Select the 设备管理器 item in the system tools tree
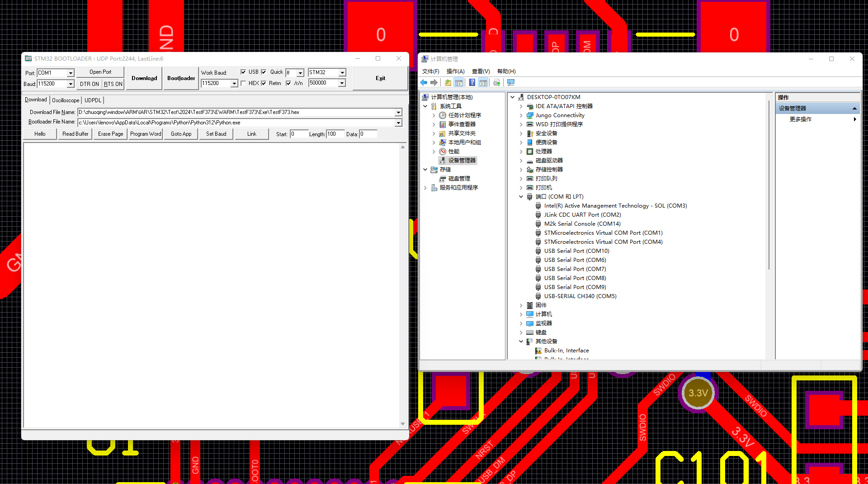This screenshot has width=868, height=484. coord(461,160)
